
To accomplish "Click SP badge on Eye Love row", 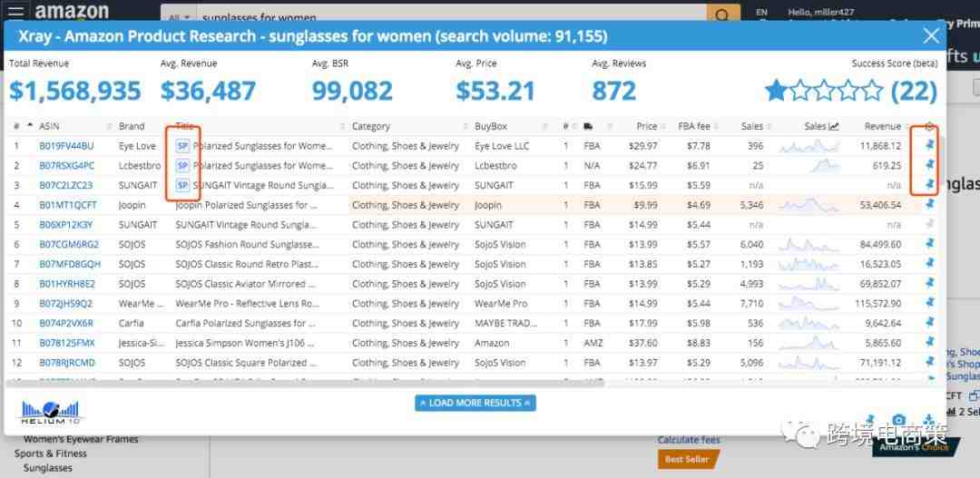I will (x=182, y=146).
